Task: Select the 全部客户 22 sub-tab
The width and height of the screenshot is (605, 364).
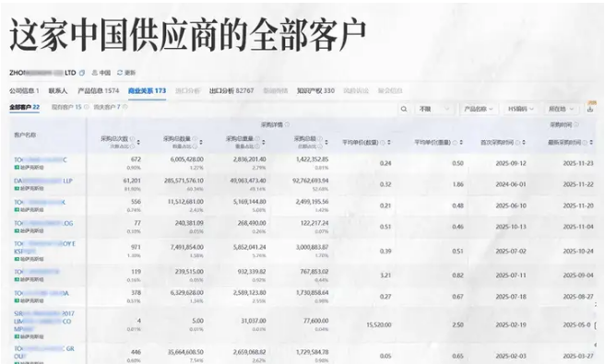Action: click(x=24, y=107)
